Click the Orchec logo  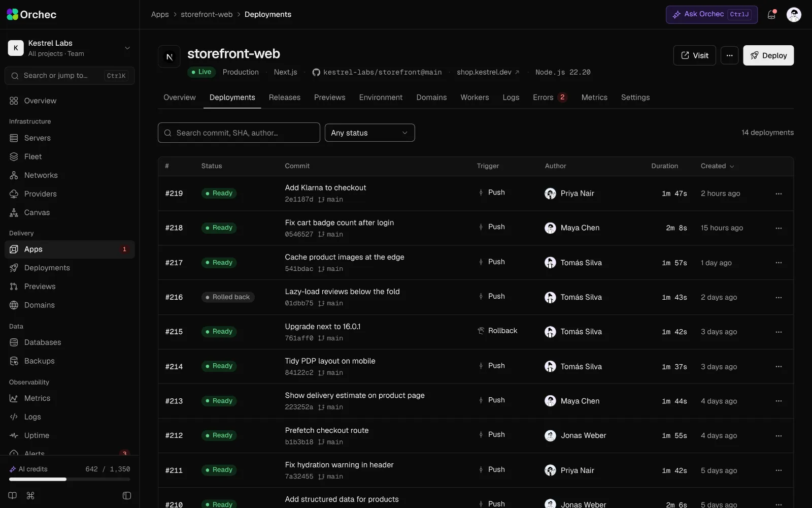(31, 15)
